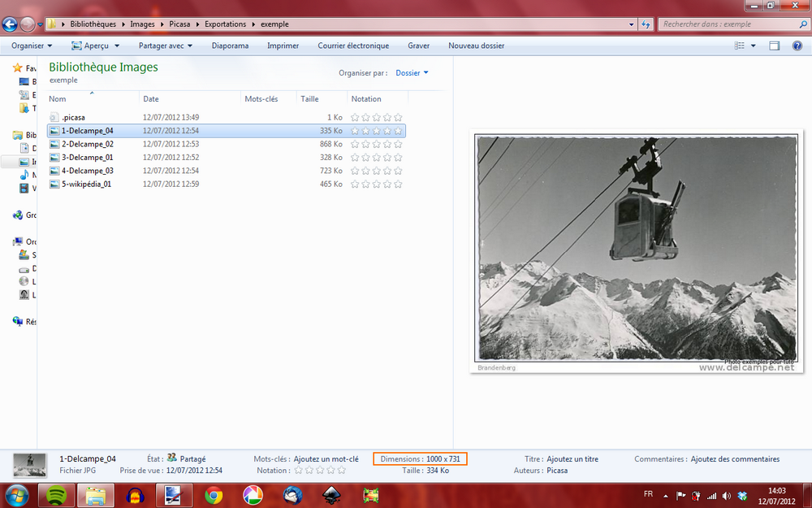This screenshot has width=812, height=508.
Task: Click the image icon of 5-wikipédia_01
Action: 54,184
